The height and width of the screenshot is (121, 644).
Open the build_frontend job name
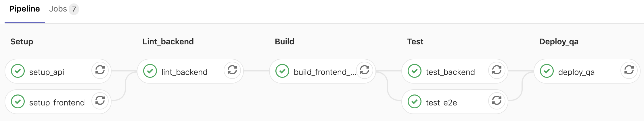coord(324,72)
